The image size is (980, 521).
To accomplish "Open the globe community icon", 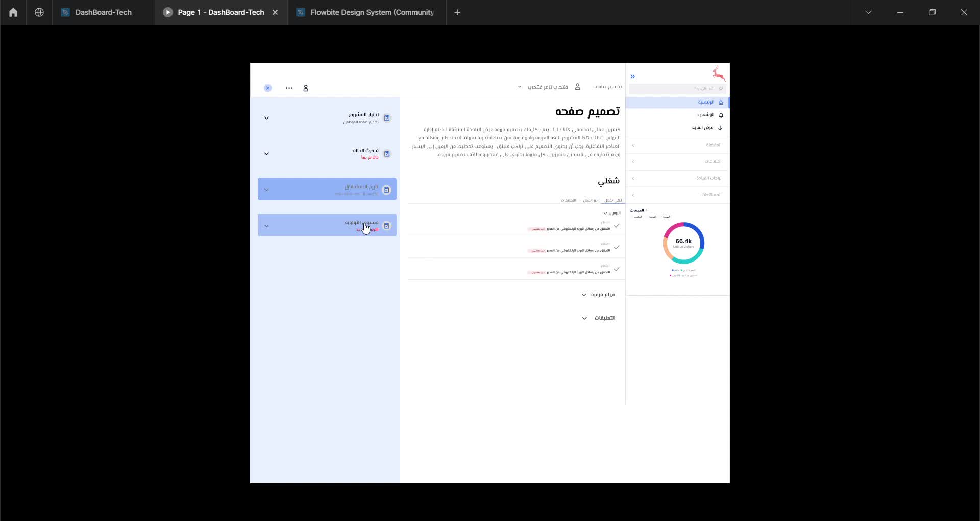I will tap(39, 12).
